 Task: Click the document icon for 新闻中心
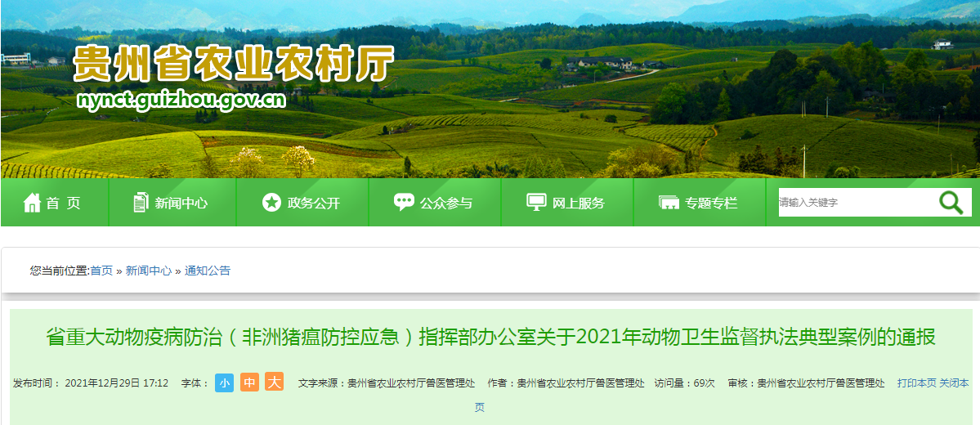coord(141,203)
